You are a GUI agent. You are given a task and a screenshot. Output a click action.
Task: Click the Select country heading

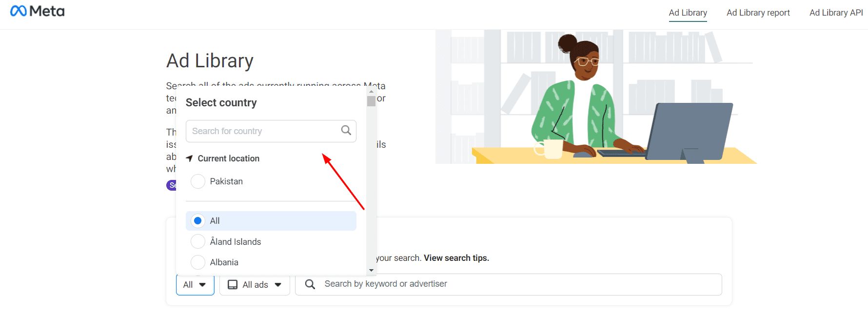pyautogui.click(x=221, y=102)
